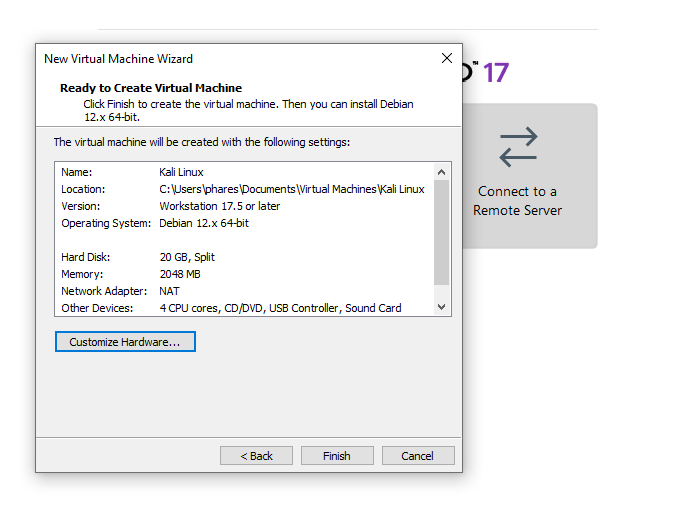The width and height of the screenshot is (677, 514).
Task: Click the purple 17 version logo
Action: [496, 73]
